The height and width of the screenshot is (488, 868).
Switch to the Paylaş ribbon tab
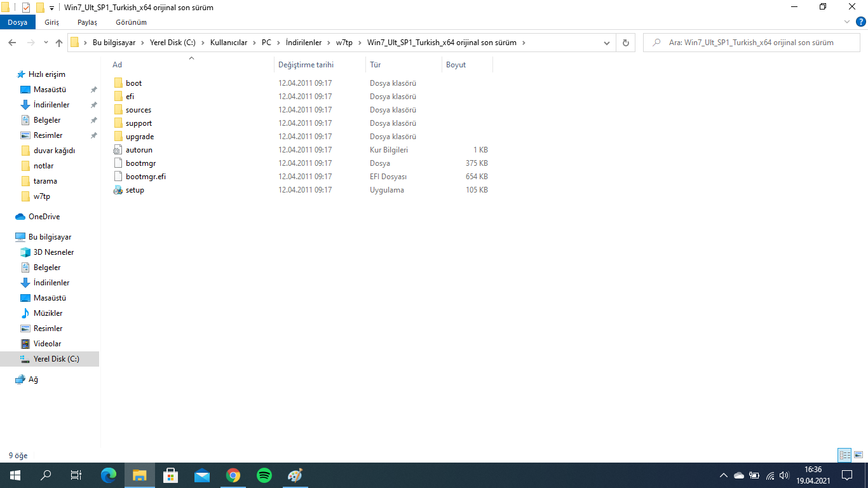point(87,22)
